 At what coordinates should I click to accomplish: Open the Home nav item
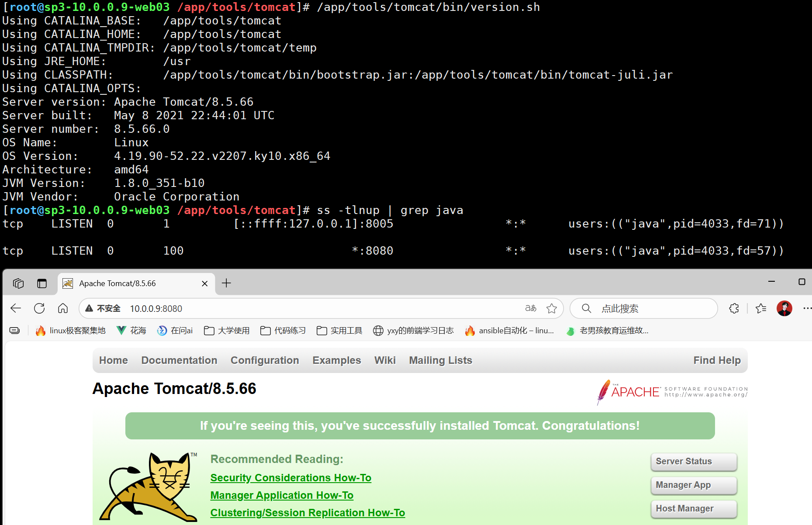(x=114, y=360)
